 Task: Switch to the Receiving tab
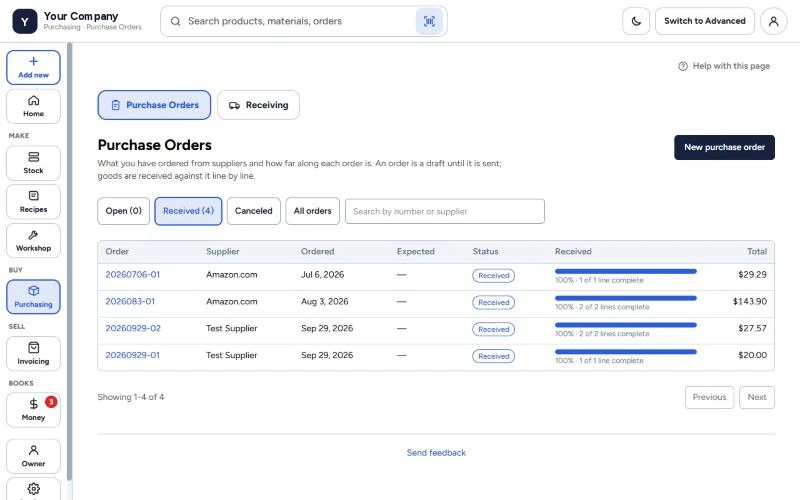[258, 105]
